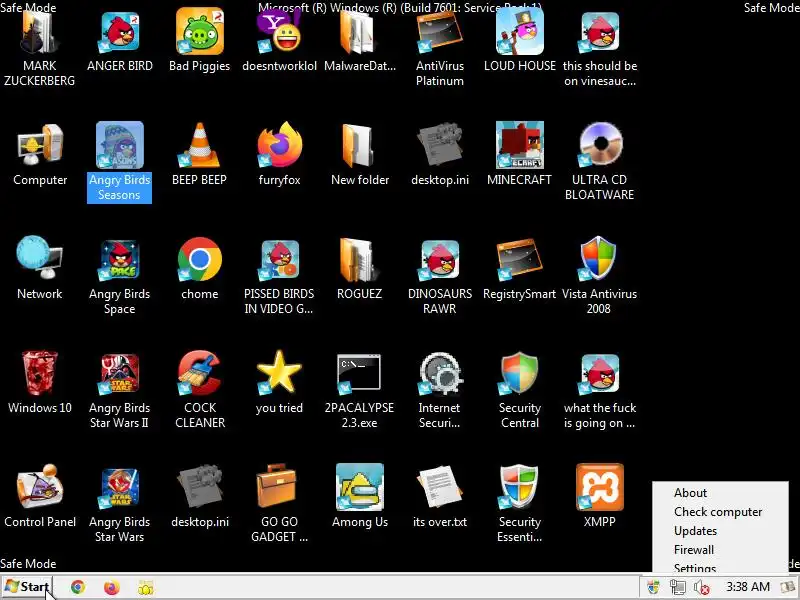Click the yellow bug taskbar icon
The width and height of the screenshot is (800, 600).
pyautogui.click(x=146, y=588)
